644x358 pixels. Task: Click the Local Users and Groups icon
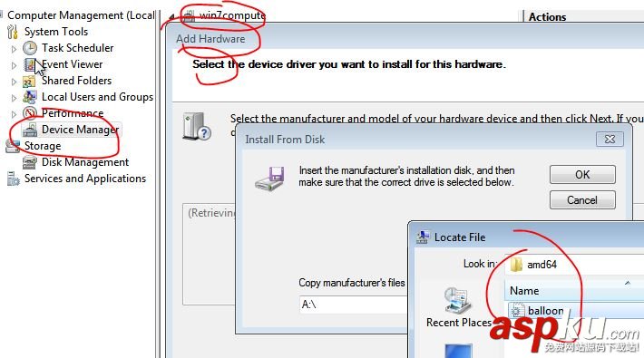[x=30, y=97]
